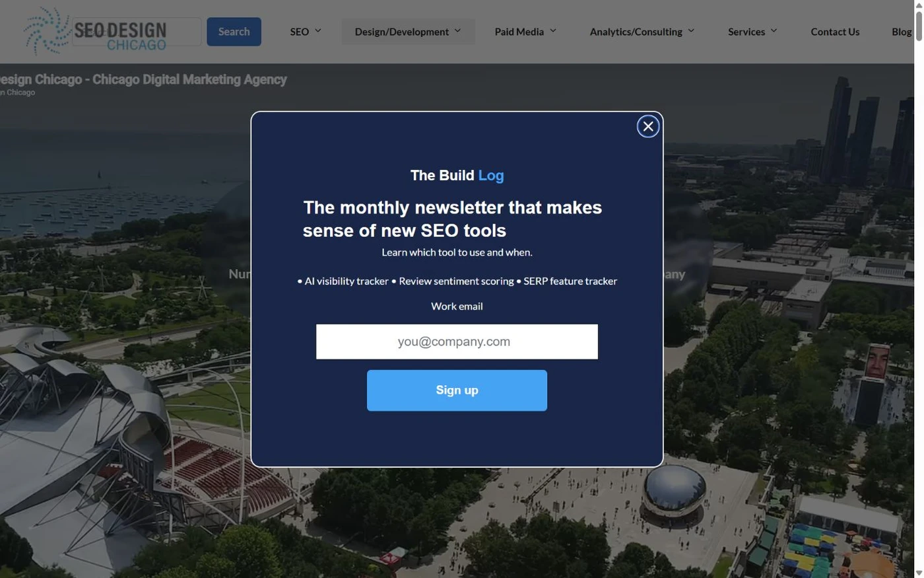Click 'Learn which tool to use and when.'
Image resolution: width=924 pixels, height=578 pixels.
(457, 252)
